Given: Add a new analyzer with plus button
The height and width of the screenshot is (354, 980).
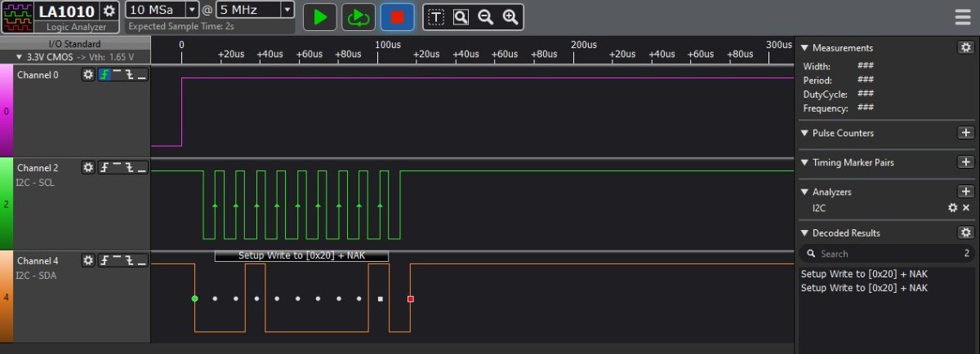Looking at the screenshot, I should pyautogui.click(x=965, y=192).
